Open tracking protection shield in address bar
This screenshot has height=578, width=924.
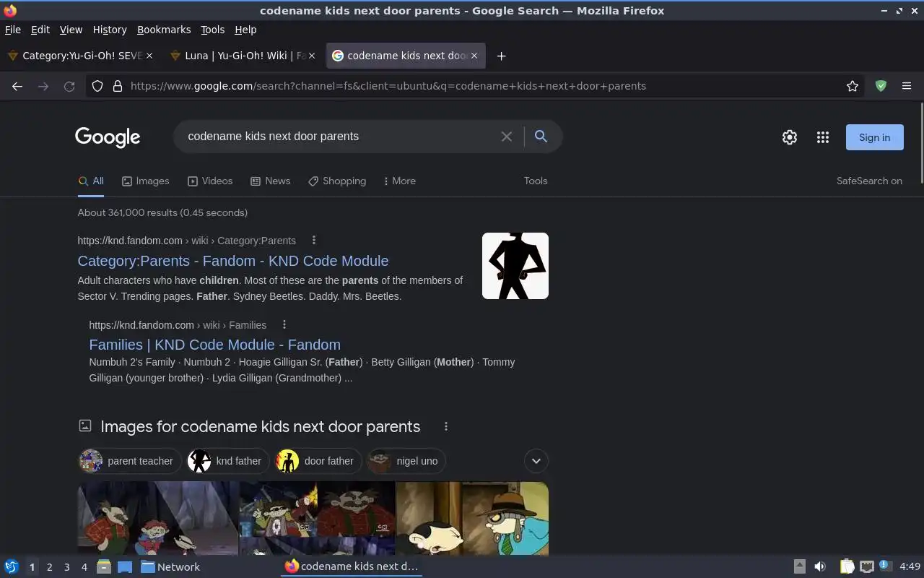point(97,86)
